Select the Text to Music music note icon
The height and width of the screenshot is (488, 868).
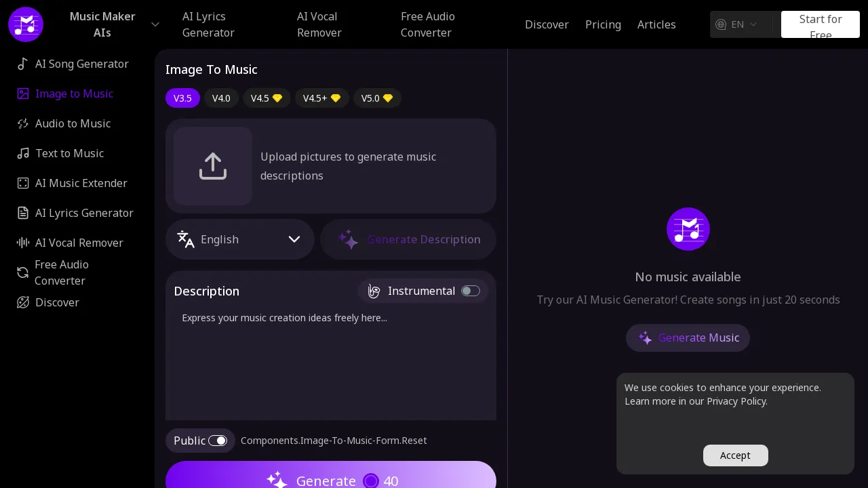click(22, 153)
